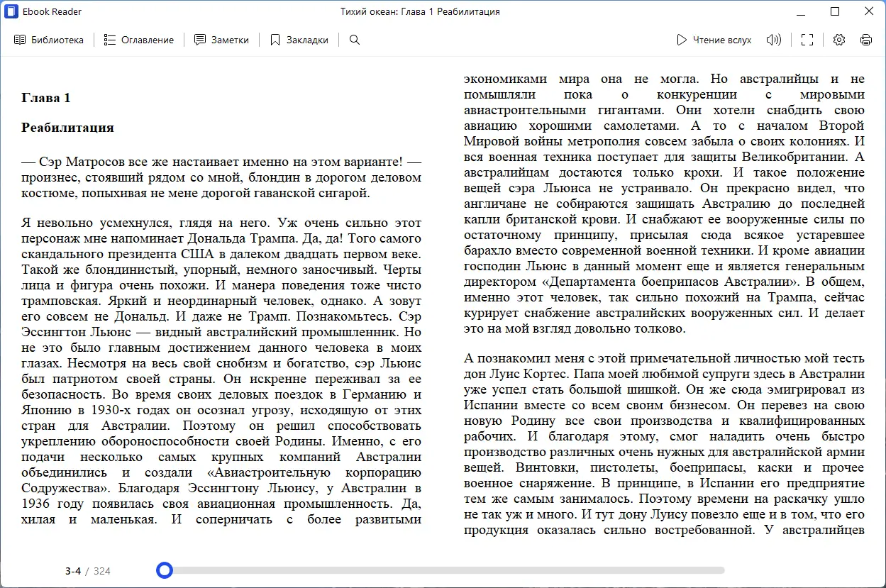886x588 pixels.
Task: Open the Библиотека book icon
Action: click(x=20, y=40)
